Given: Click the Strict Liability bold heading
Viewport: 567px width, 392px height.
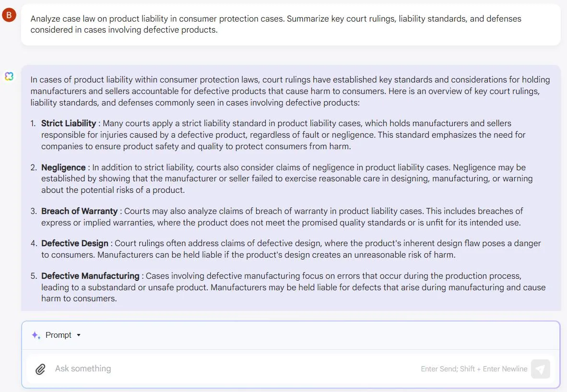Looking at the screenshot, I should pos(69,123).
